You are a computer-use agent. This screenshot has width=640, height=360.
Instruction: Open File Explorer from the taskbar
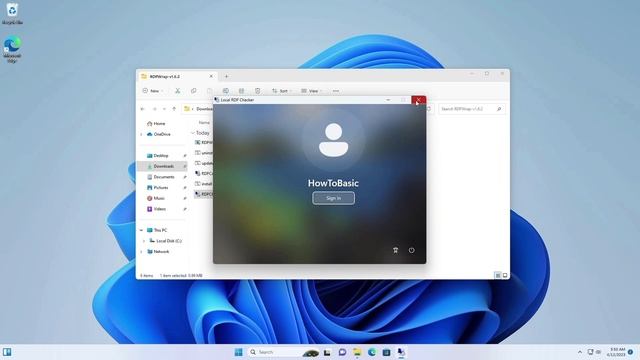coord(357,352)
